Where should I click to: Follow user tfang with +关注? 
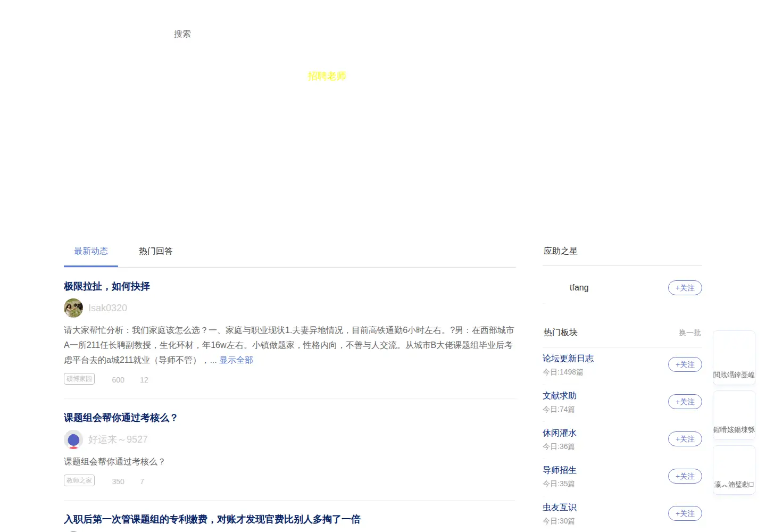coord(685,288)
